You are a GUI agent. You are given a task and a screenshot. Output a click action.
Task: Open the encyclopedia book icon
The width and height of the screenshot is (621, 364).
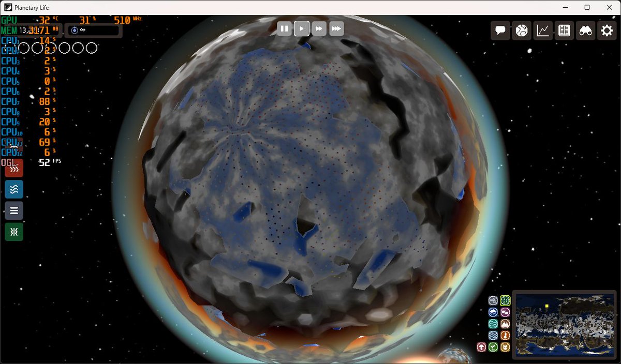click(x=564, y=31)
